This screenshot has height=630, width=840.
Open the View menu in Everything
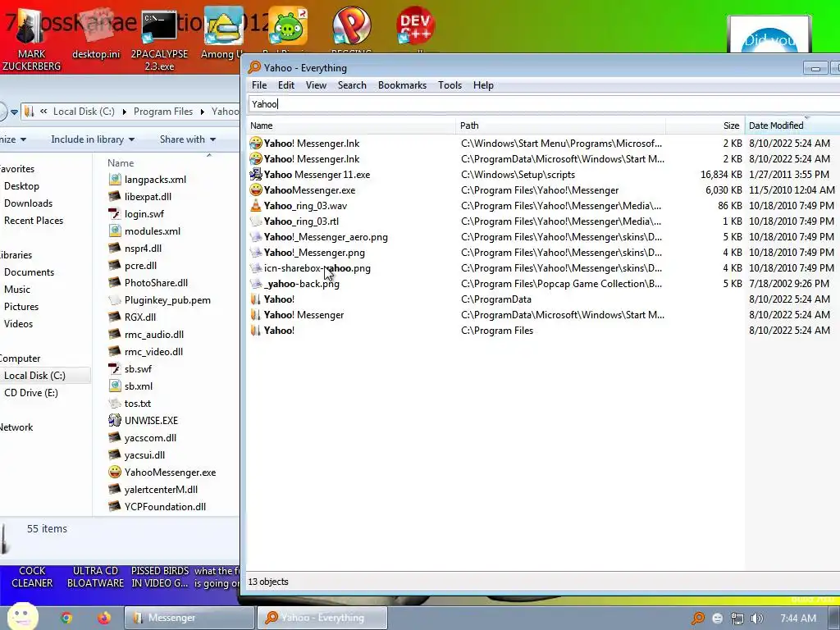(x=316, y=85)
